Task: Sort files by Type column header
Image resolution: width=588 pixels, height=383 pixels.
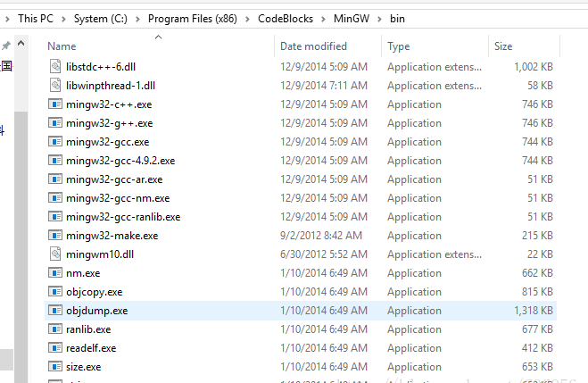Action: 398,46
